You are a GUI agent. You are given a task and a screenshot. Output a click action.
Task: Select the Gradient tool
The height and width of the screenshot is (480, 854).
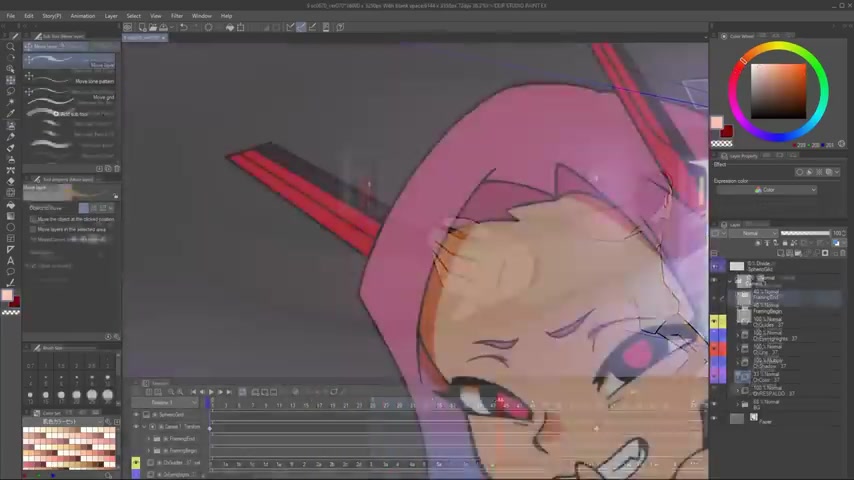point(10,216)
